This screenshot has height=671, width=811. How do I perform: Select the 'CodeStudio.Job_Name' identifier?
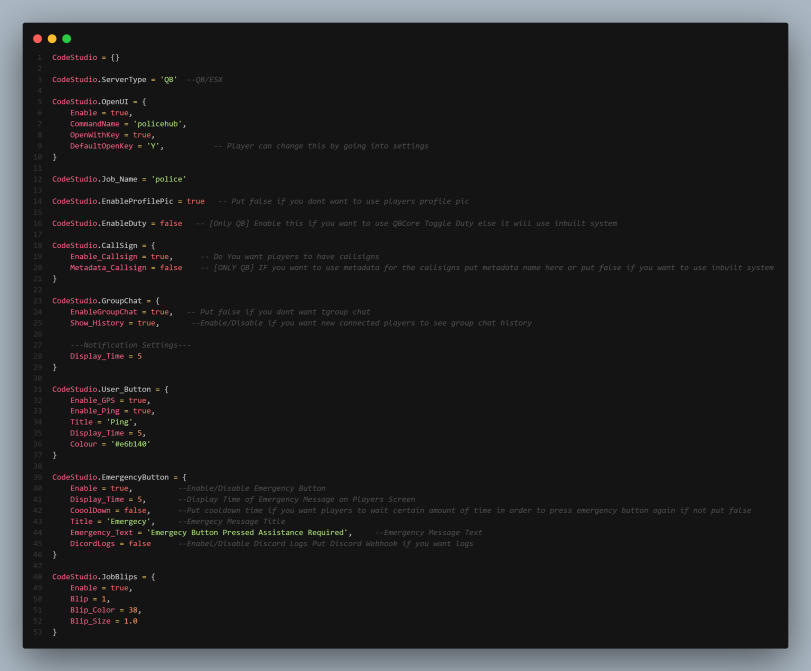95,179
